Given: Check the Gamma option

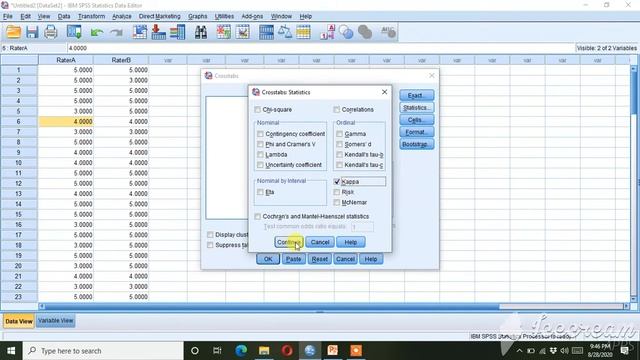Looking at the screenshot, I should 339,134.
